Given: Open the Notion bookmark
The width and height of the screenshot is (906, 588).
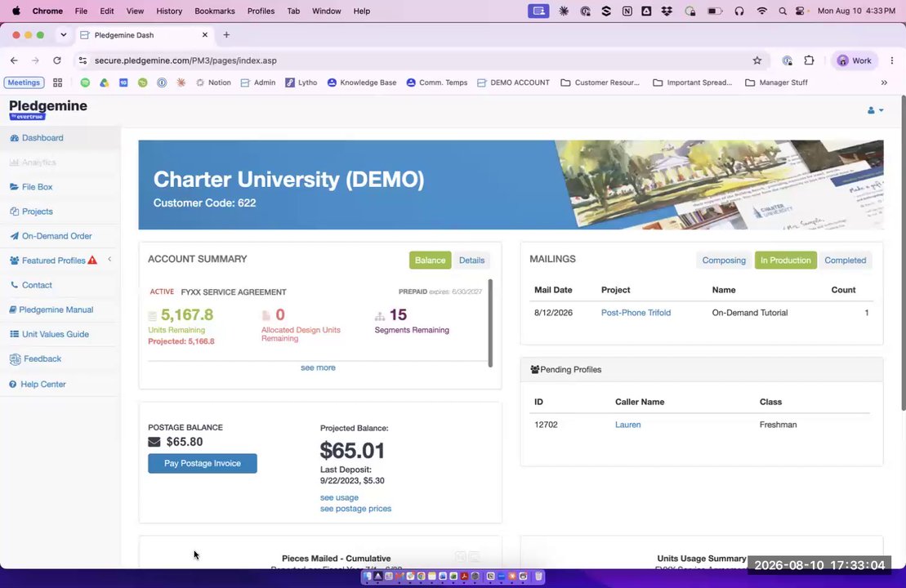Looking at the screenshot, I should pos(213,82).
